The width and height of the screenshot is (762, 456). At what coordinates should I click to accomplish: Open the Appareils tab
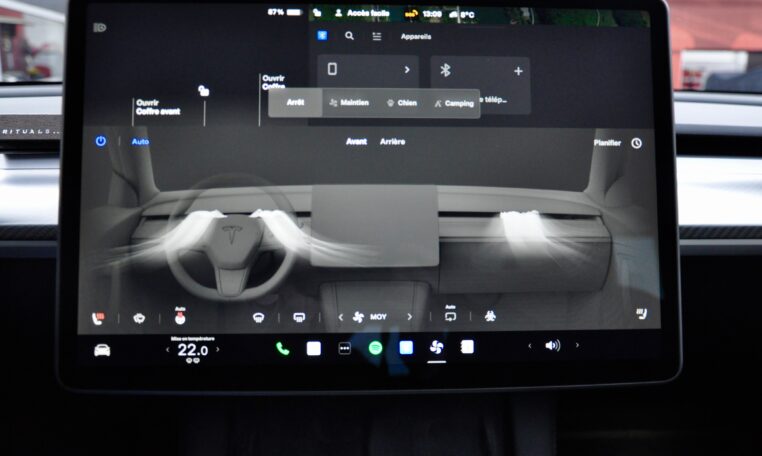416,36
